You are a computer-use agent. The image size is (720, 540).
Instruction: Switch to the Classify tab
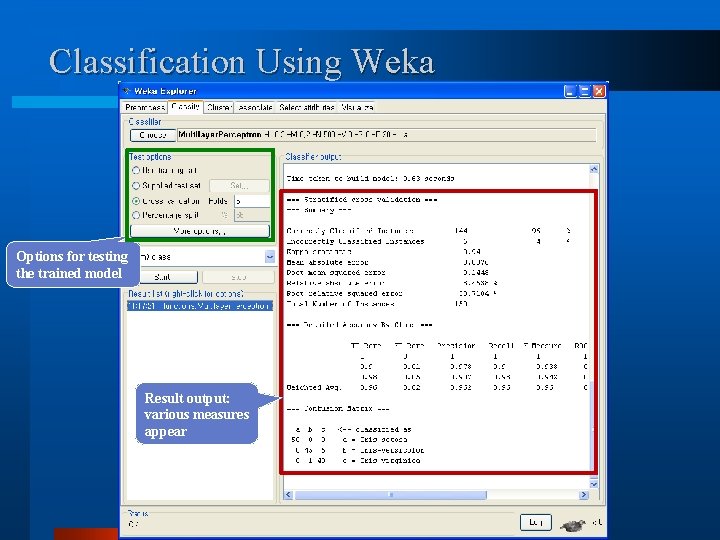pyautogui.click(x=186, y=107)
